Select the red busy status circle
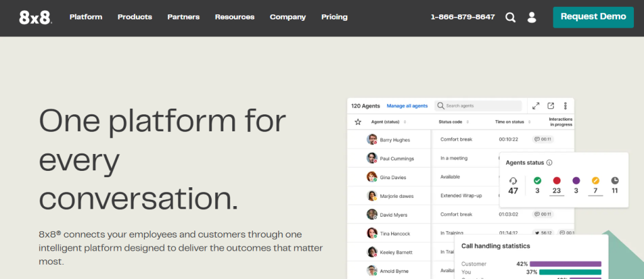644x279 pixels. coord(556,180)
